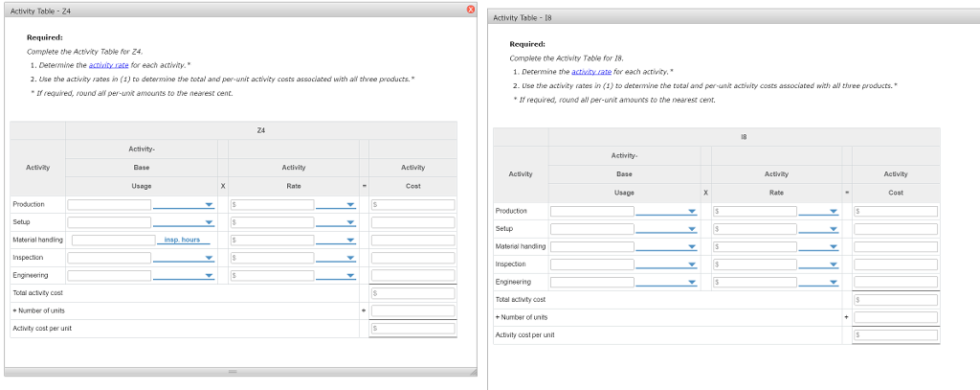Open Z4 Material handling insp. hours dropdown
The height and width of the screenshot is (390, 980).
pos(184,240)
